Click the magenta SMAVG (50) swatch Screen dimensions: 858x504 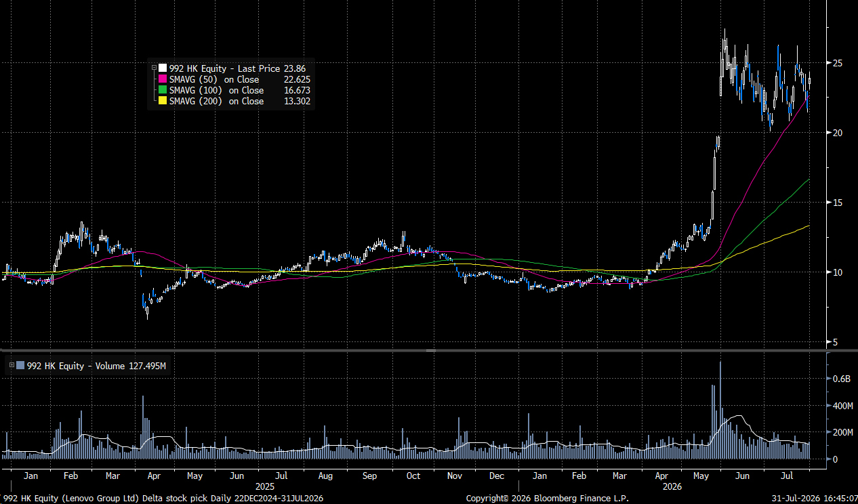tap(163, 79)
